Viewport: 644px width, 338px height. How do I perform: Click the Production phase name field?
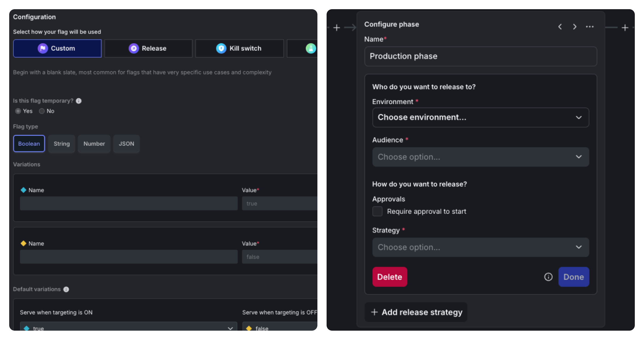click(480, 56)
